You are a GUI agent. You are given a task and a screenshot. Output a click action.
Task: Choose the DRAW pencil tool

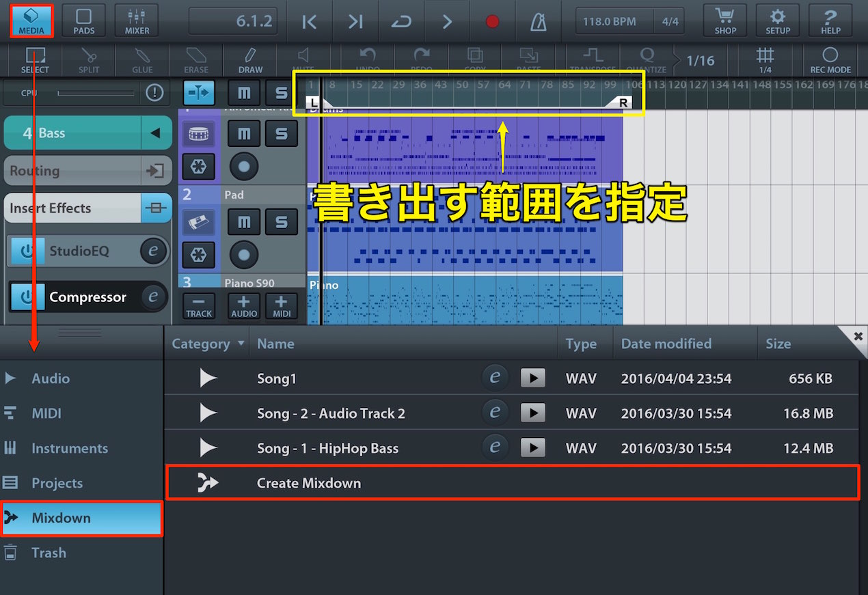250,60
